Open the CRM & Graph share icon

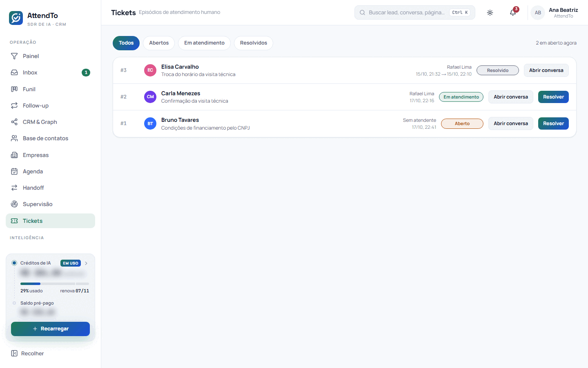click(x=14, y=122)
